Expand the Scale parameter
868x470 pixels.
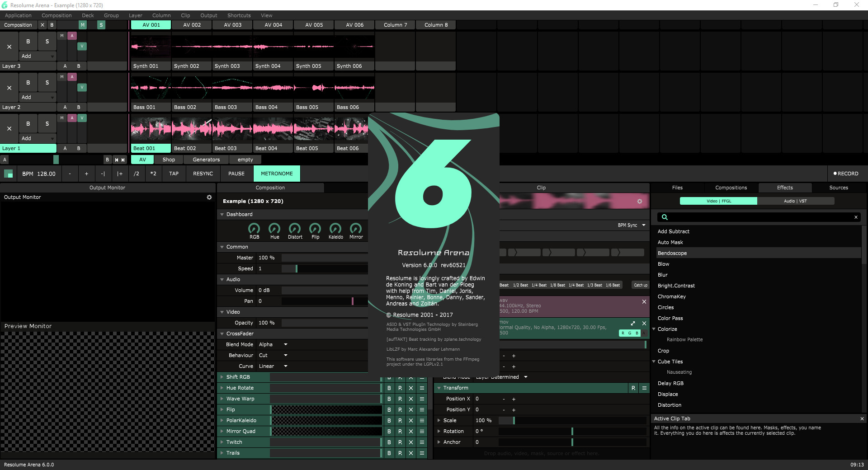[439, 420]
